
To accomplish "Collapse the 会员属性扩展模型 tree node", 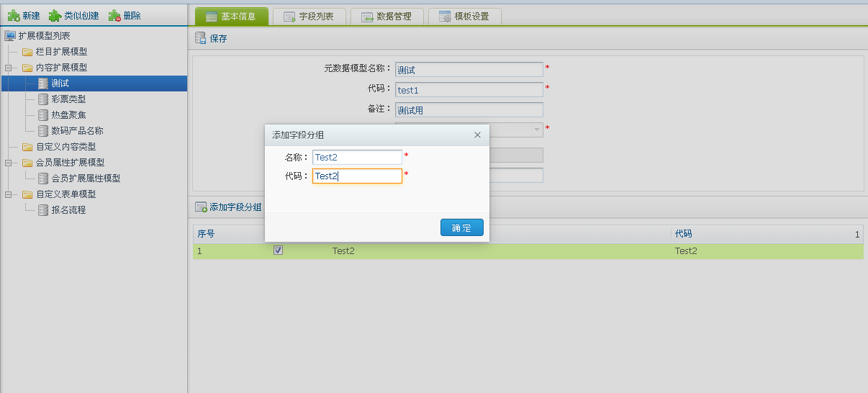I will pos(9,163).
